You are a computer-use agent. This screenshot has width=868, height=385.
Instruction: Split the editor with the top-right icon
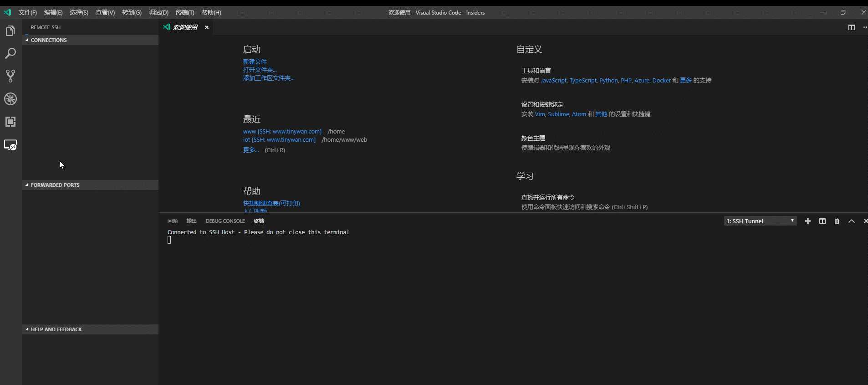click(851, 27)
